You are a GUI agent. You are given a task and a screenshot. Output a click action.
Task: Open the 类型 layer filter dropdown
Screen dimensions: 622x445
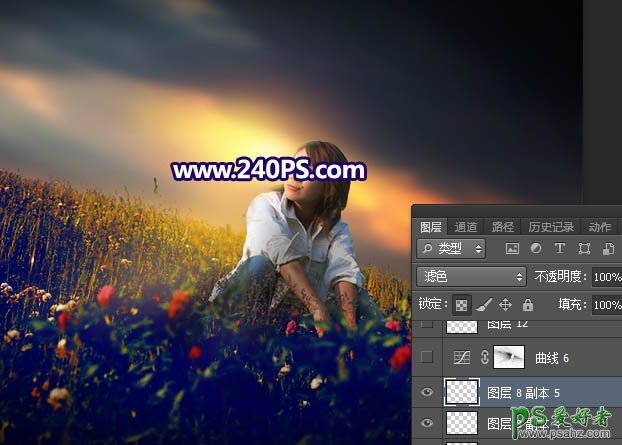pyautogui.click(x=451, y=248)
